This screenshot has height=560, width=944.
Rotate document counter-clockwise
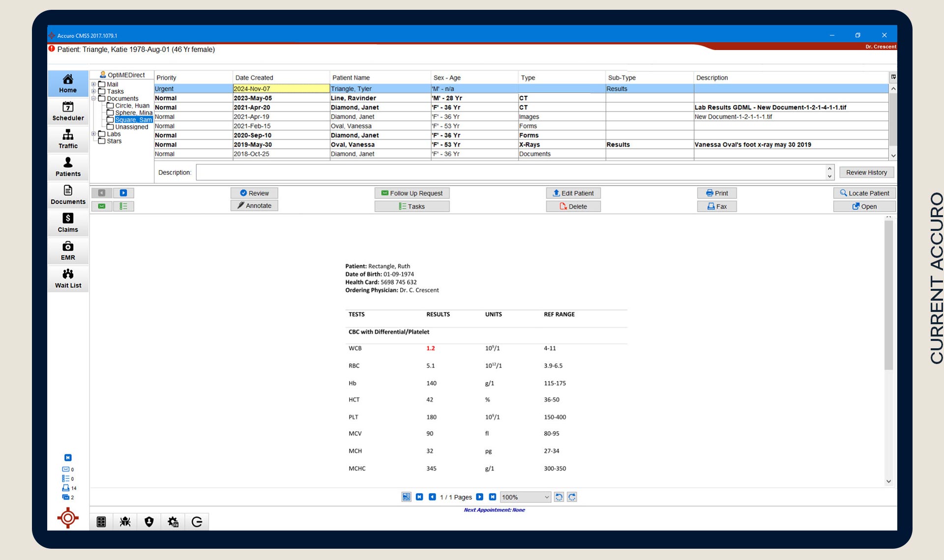tap(559, 497)
